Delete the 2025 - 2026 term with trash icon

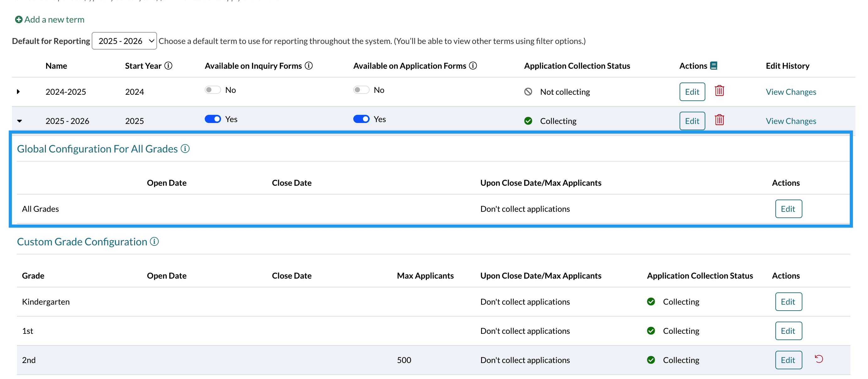pos(719,120)
